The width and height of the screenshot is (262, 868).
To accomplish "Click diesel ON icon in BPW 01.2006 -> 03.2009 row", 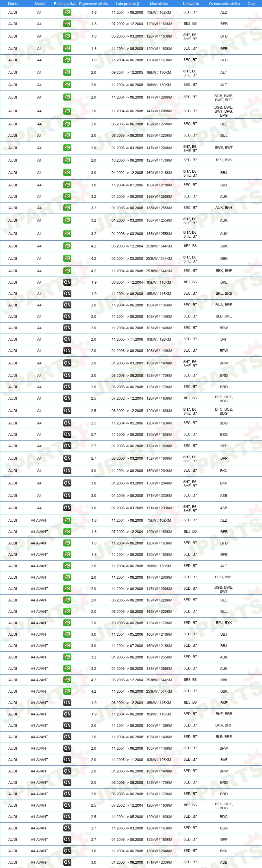I will tap(67, 363).
